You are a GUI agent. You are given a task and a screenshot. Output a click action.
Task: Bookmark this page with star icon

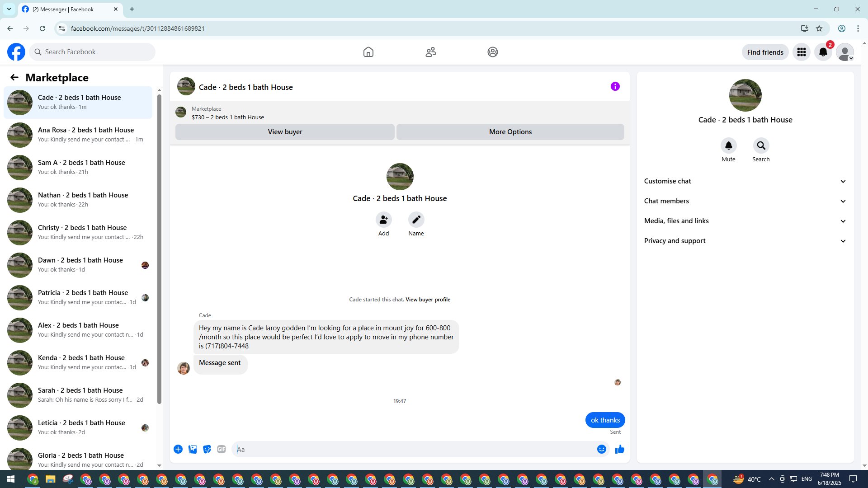(x=819, y=28)
